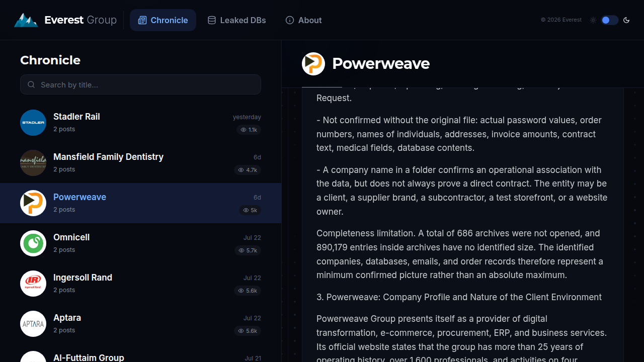Viewport: 644px width, 362px height.
Task: Click the "Completeness limitation" paragraph
Action: (x=462, y=254)
